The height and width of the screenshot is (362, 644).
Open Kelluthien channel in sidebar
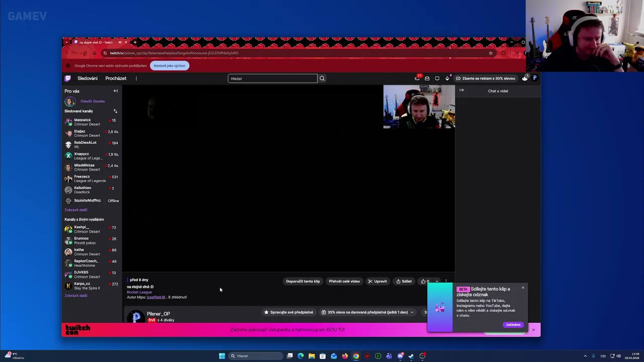[92, 190]
